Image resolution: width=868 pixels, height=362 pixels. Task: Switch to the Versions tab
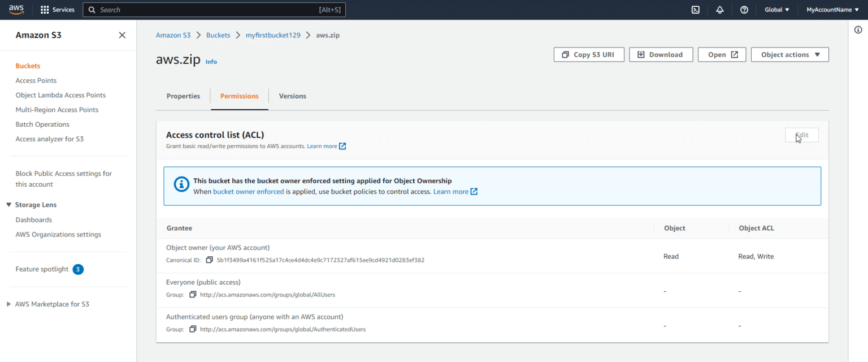click(x=292, y=96)
